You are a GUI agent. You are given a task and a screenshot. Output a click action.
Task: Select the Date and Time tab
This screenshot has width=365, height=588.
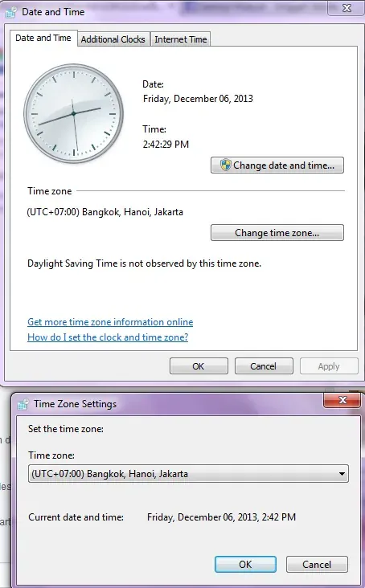click(43, 38)
